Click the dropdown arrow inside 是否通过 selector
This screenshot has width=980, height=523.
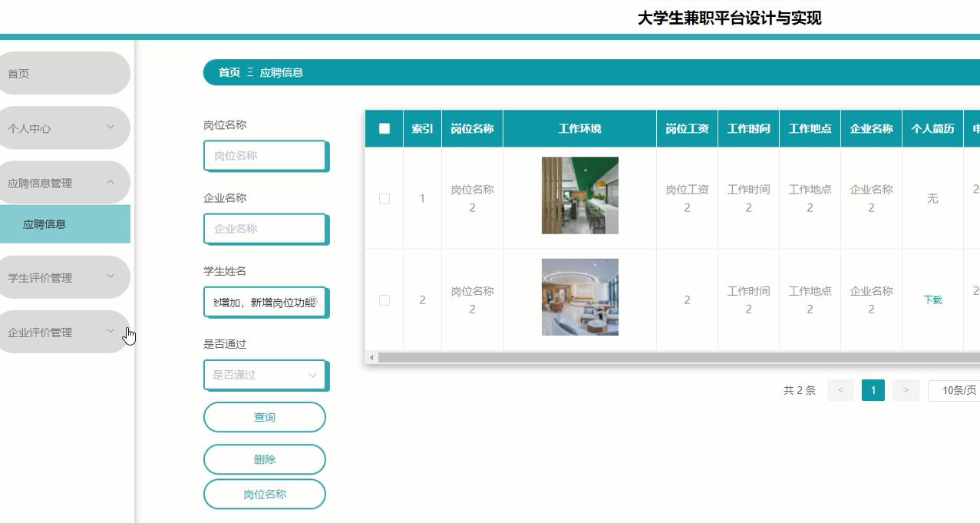[312, 375]
